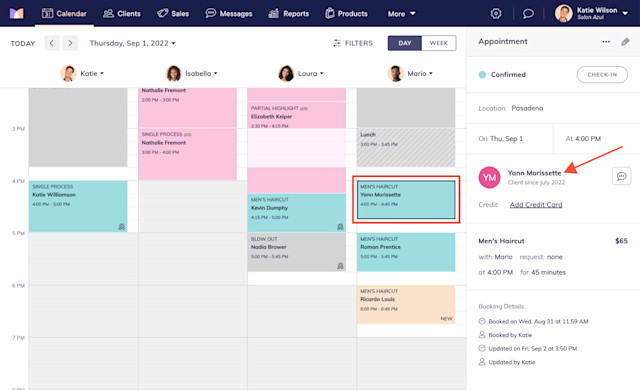Image resolution: width=640 pixels, height=390 pixels.
Task: Click the Add Credit Card link
Action: point(536,205)
